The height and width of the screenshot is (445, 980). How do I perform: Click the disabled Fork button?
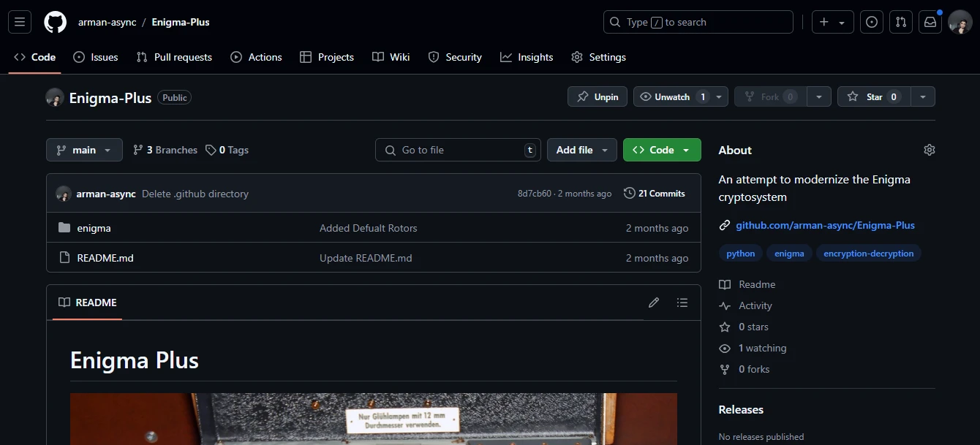[x=770, y=96]
